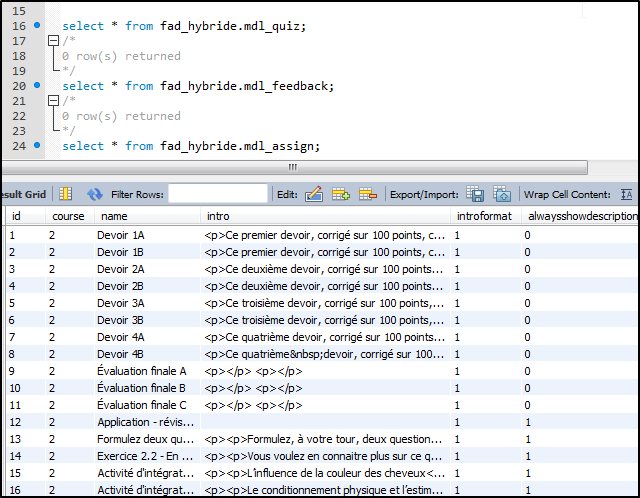Import records from external file icon
This screenshot has height=498, width=640.
(502, 194)
